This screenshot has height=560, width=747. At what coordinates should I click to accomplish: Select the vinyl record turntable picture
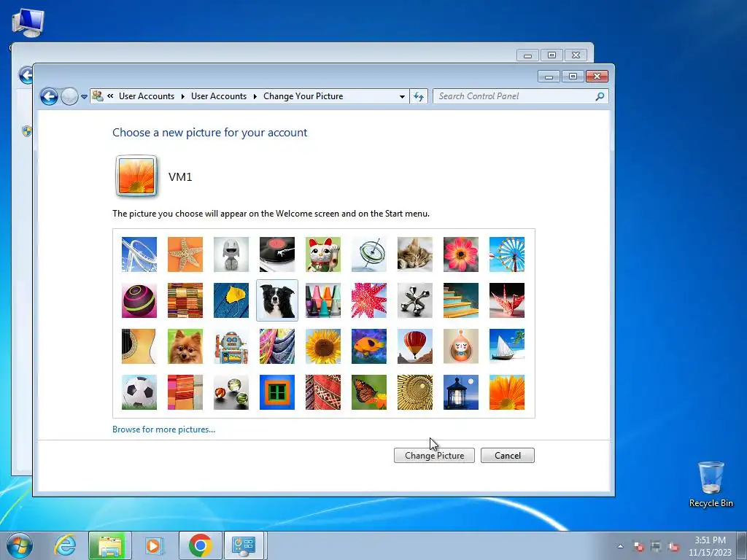pos(277,254)
